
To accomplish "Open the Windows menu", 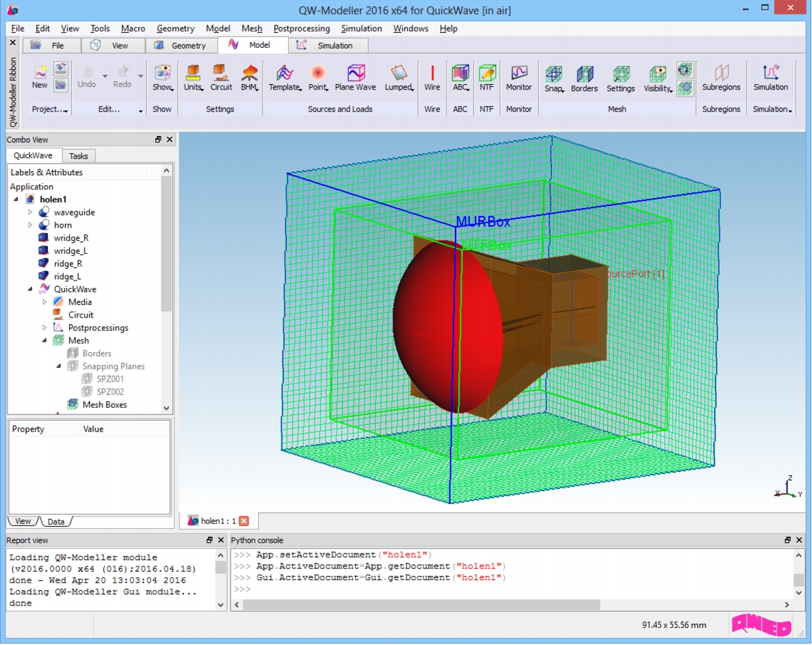I will click(x=410, y=29).
